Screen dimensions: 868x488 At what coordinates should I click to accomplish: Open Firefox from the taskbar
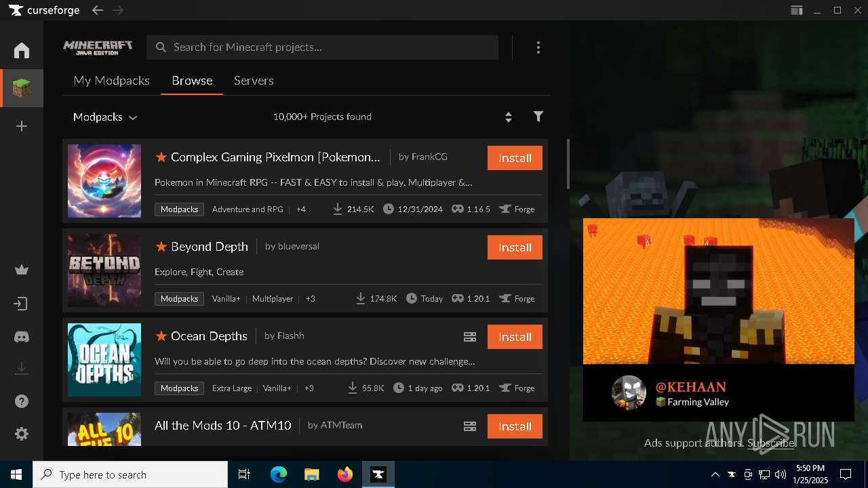tap(345, 474)
